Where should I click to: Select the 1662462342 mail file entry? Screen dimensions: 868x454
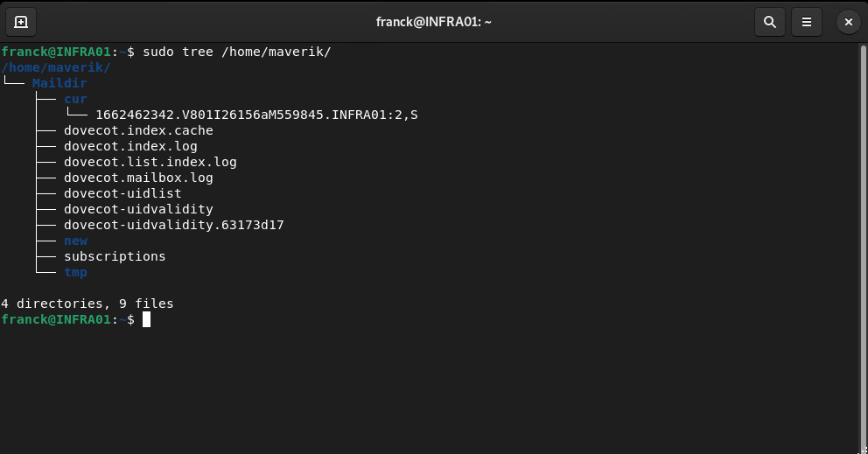(x=256, y=115)
